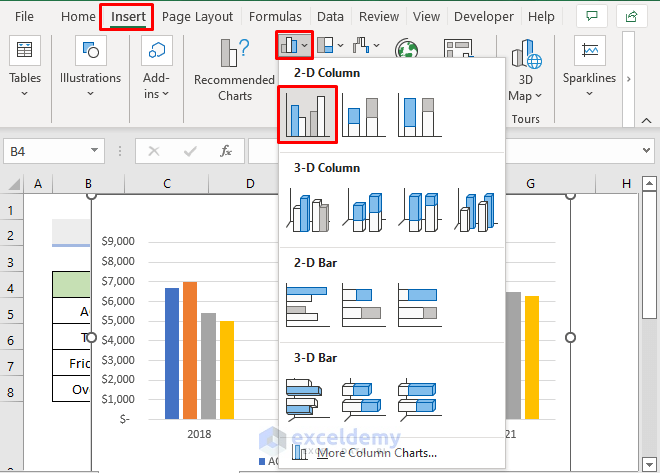Open Recommended Charts
Viewport: 660px width, 473px height.
(x=234, y=70)
